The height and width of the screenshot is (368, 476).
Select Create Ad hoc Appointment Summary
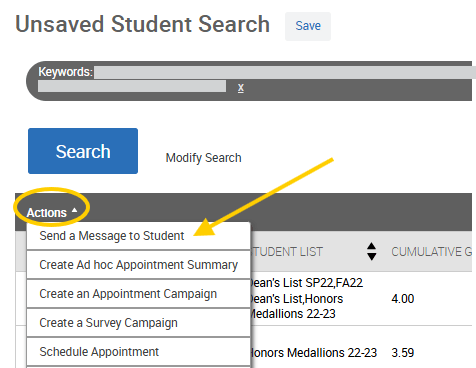pyautogui.click(x=138, y=265)
